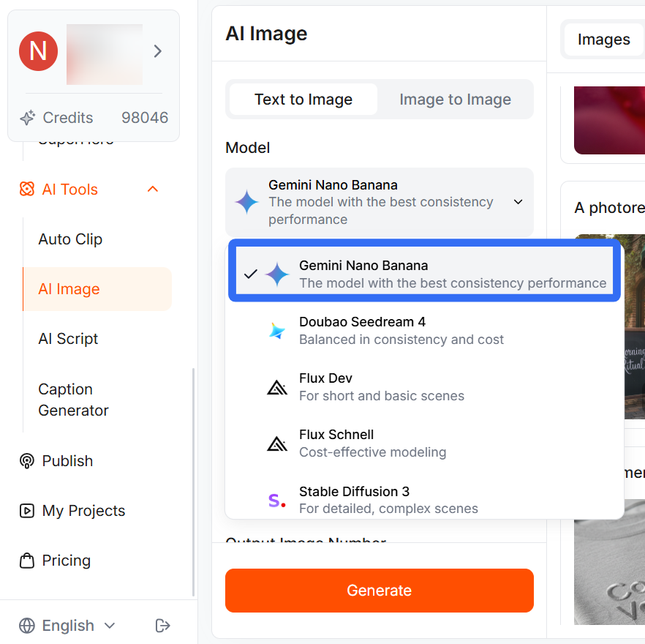Click the Generate button
645x644 pixels.
379,591
